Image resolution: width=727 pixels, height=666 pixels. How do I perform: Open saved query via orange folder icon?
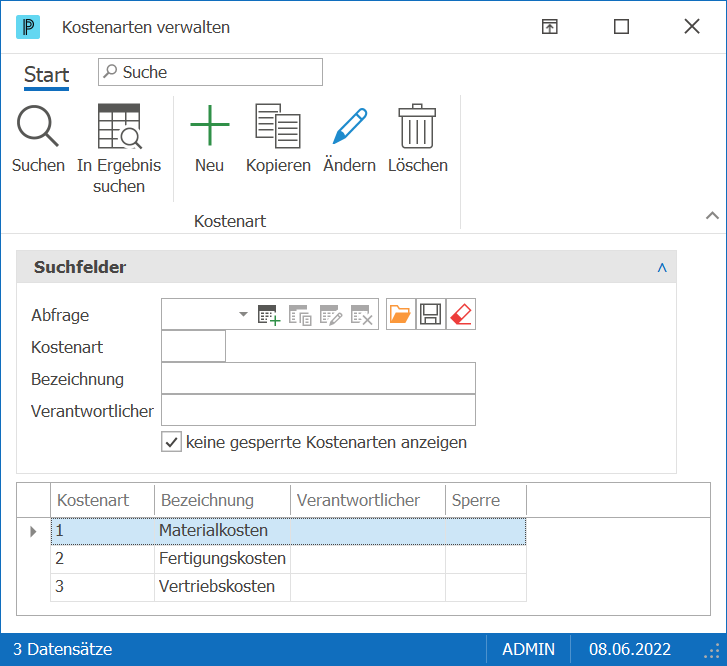[x=400, y=314]
